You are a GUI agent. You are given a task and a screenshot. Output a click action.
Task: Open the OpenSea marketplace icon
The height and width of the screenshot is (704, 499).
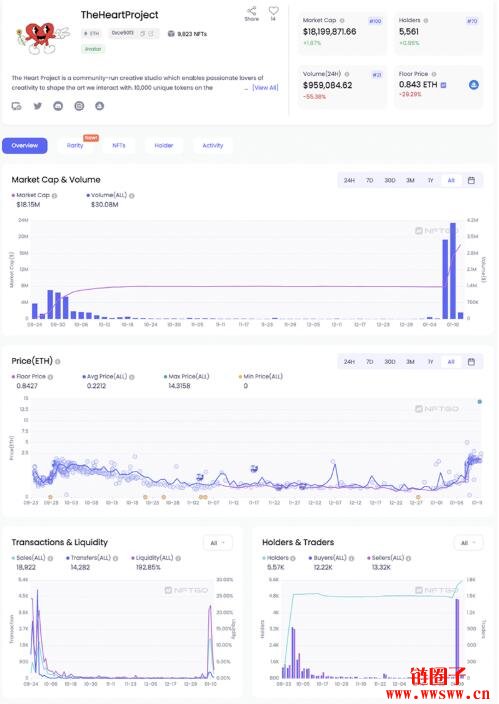(x=100, y=106)
